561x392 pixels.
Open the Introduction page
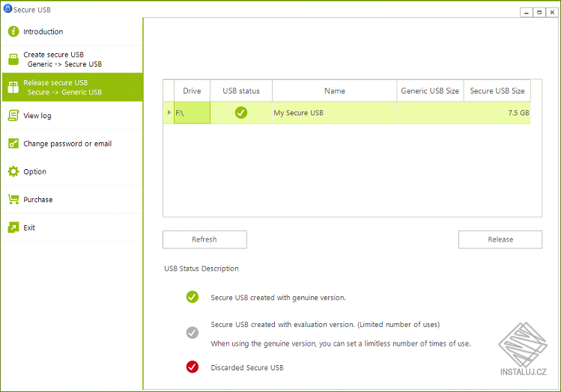(72, 31)
